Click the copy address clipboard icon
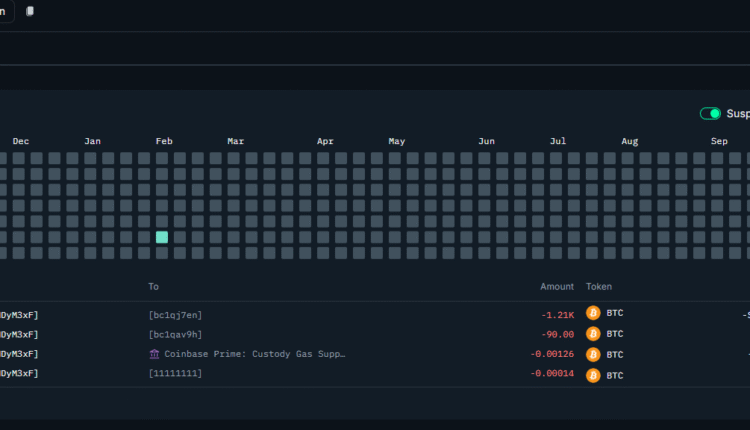Screen dimensions: 750x430 [x=30, y=11]
